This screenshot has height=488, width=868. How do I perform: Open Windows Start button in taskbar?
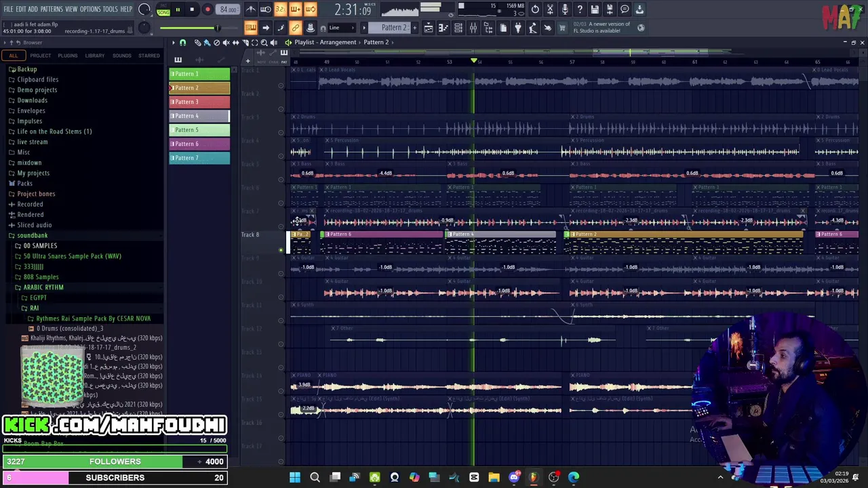pyautogui.click(x=295, y=477)
